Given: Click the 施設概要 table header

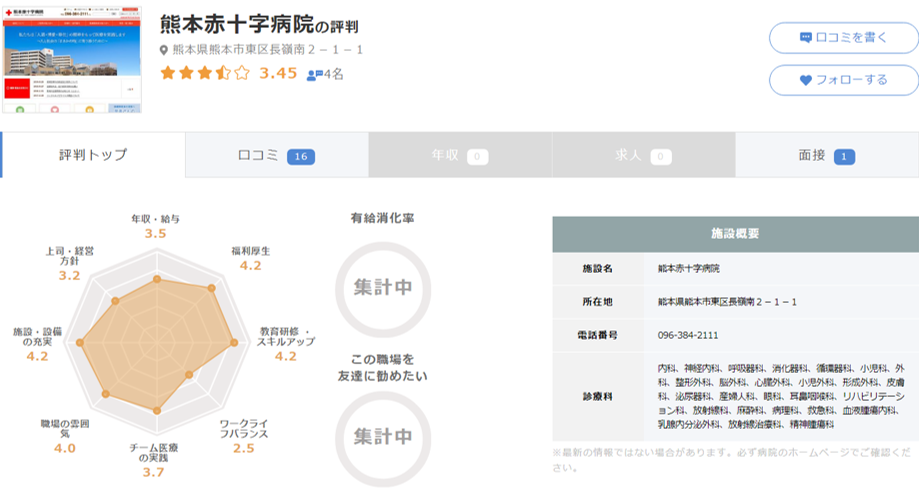Looking at the screenshot, I should pos(735,233).
